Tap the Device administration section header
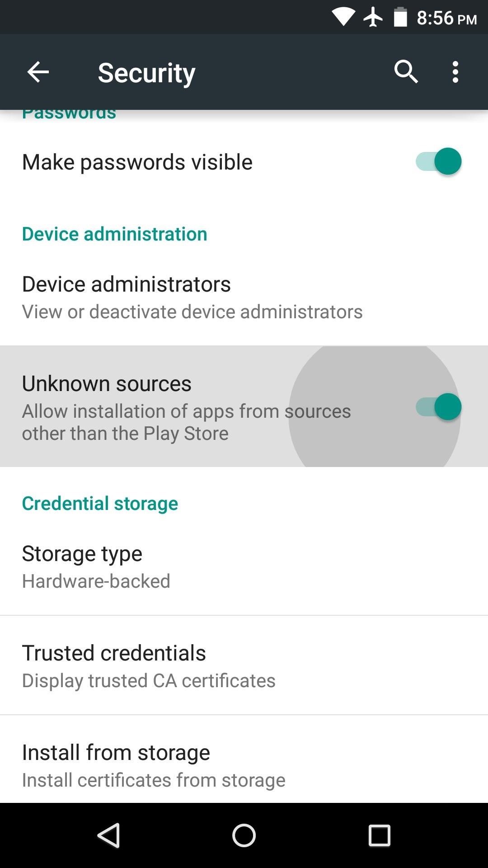The height and width of the screenshot is (868, 488). click(115, 234)
